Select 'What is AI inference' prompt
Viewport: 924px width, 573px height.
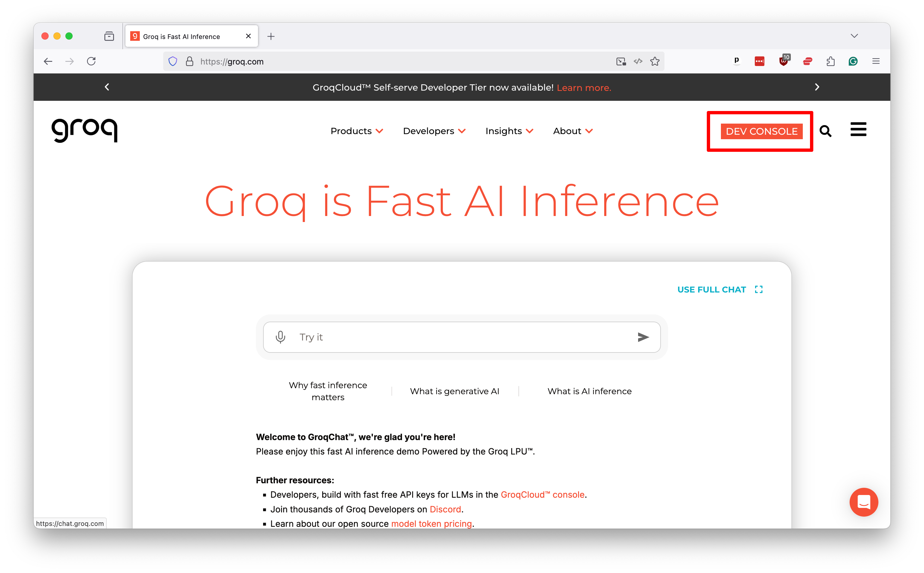tap(589, 391)
